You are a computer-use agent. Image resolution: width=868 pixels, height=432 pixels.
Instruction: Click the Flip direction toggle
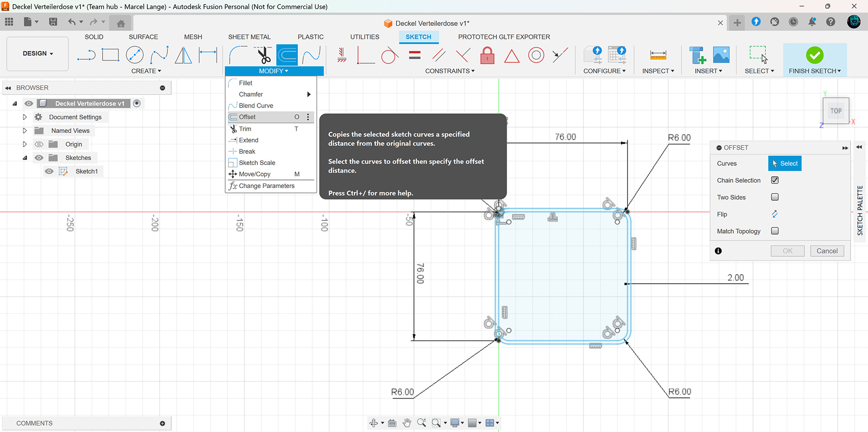click(774, 214)
